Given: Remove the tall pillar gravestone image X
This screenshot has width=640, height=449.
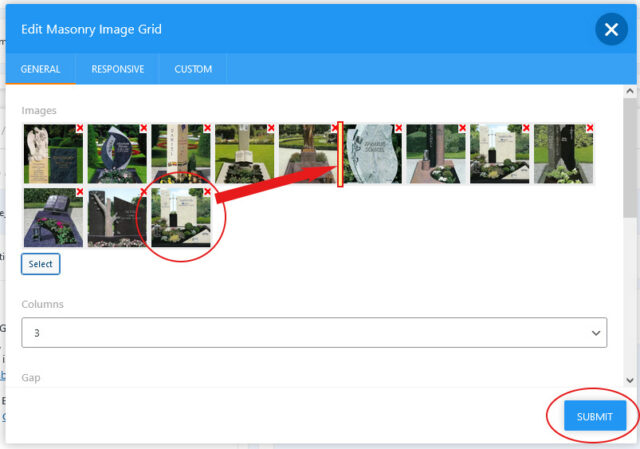Looking at the screenshot, I should [x=207, y=128].
